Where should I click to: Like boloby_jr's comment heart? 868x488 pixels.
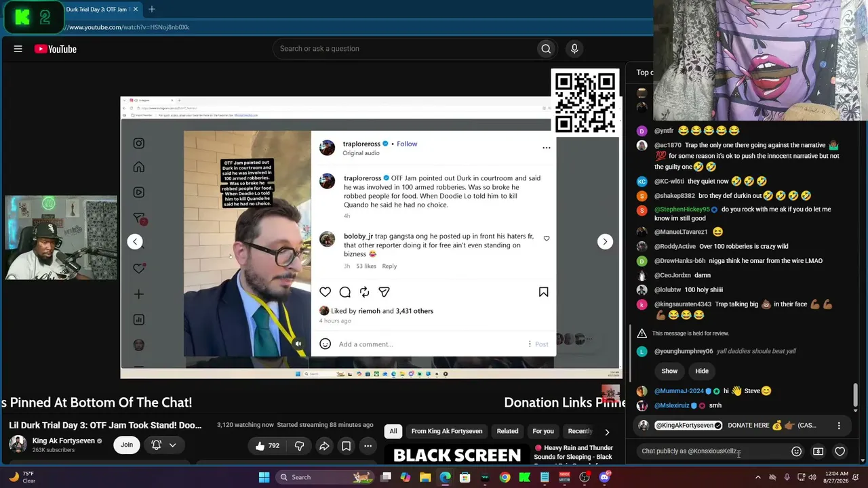click(547, 239)
